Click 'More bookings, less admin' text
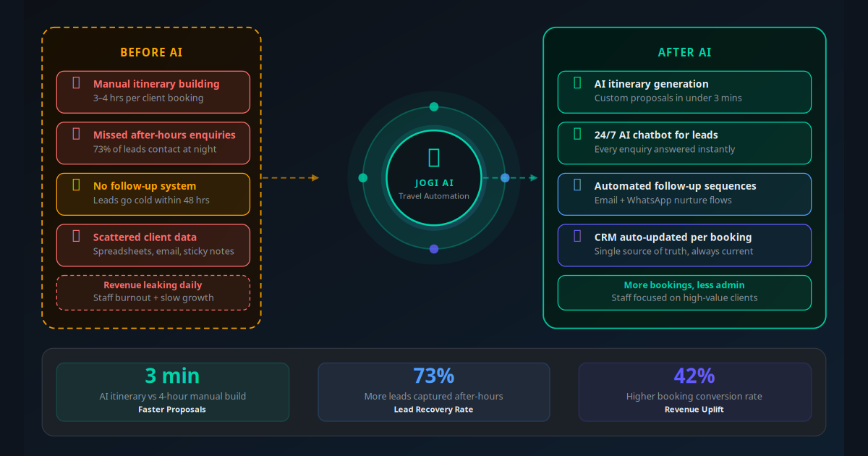 click(x=684, y=285)
